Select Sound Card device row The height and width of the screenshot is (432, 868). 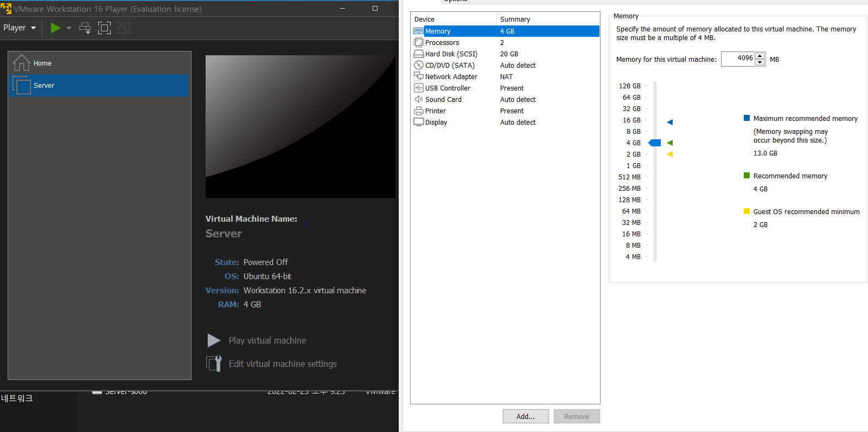click(506, 100)
